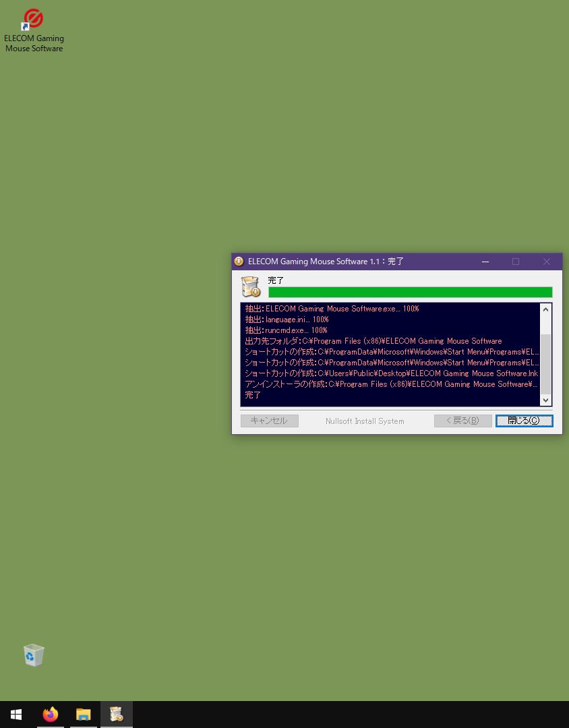Click the green installation progress bar
Image resolution: width=569 pixels, height=728 pixels.
pos(410,292)
